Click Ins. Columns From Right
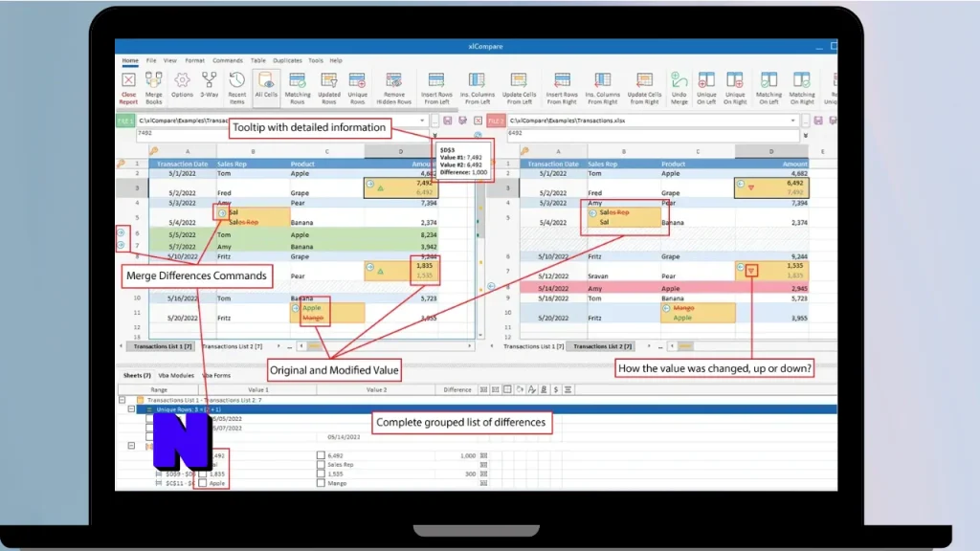The height and width of the screenshot is (551, 980). tap(603, 87)
